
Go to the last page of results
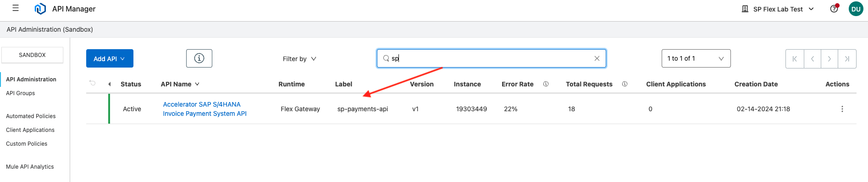(x=847, y=59)
